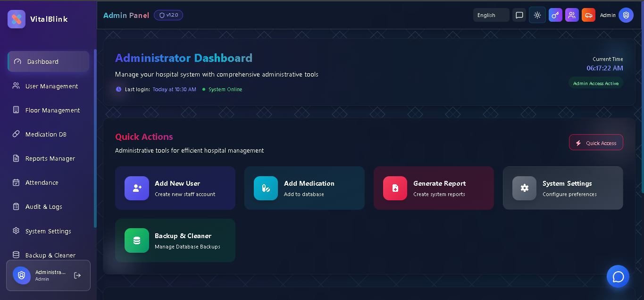Click the logout icon near Administrator
The width and height of the screenshot is (644, 300).
pos(77,275)
